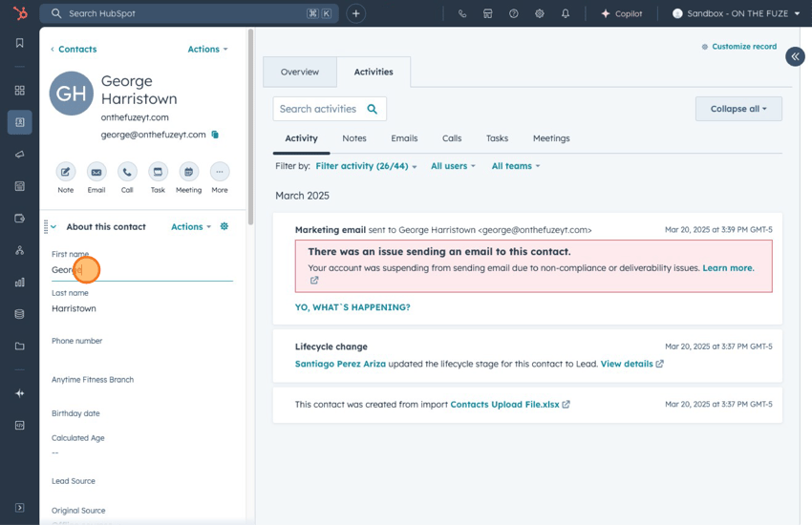The image size is (812, 525).
Task: Open the CRM contacts sidebar icon
Action: click(20, 122)
